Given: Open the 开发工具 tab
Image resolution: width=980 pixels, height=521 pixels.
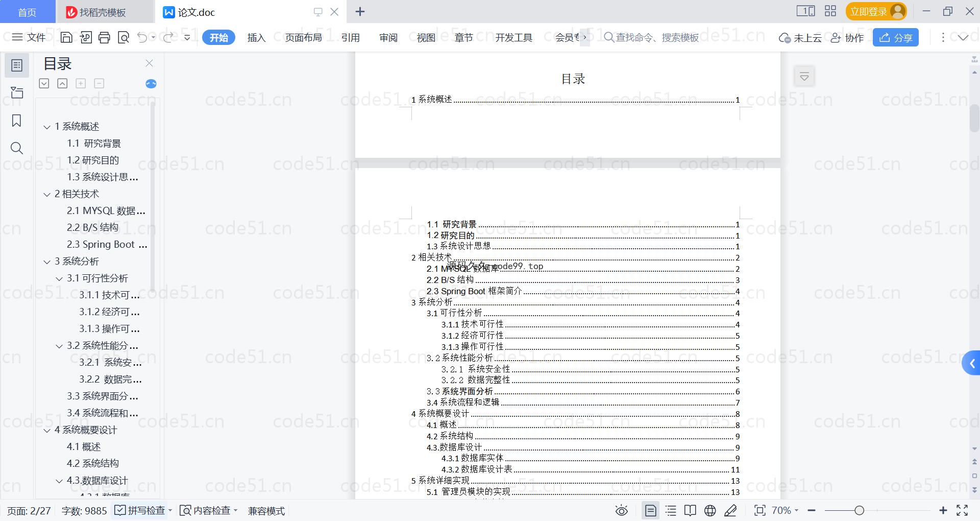Looking at the screenshot, I should tap(513, 37).
